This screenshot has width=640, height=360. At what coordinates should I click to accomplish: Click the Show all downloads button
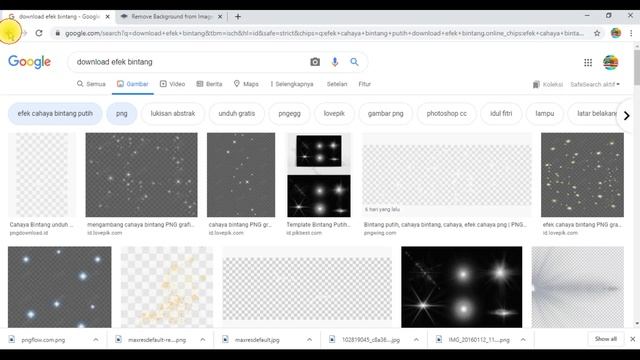[606, 339]
